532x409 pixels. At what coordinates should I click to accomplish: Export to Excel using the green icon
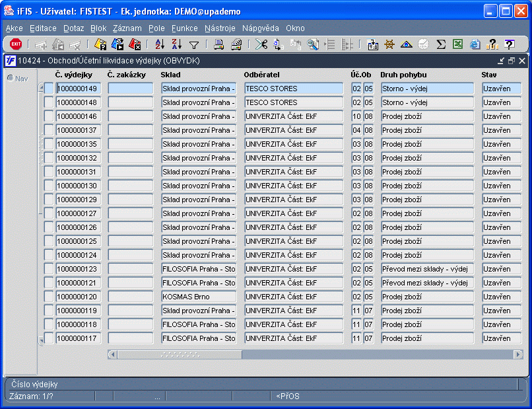(x=457, y=44)
